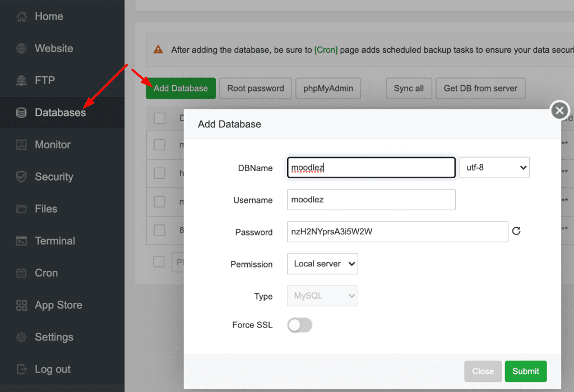The width and height of the screenshot is (574, 392).
Task: Tick the first database row checkbox
Action: coord(160,145)
